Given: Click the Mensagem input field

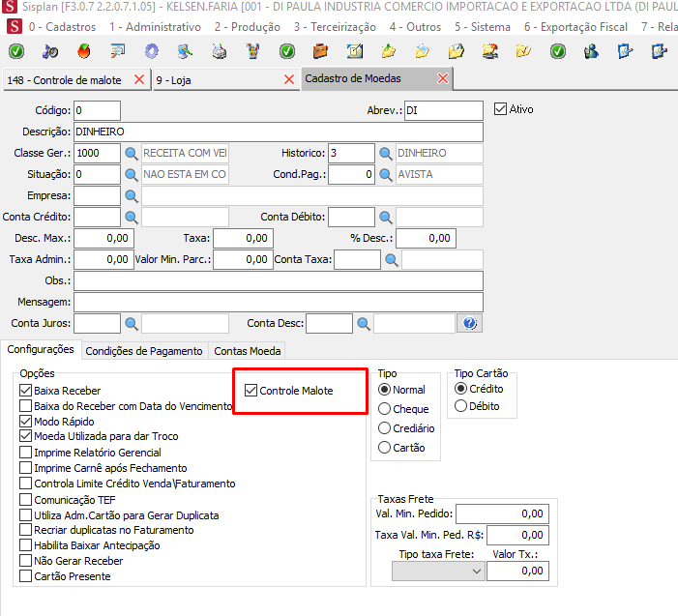Looking at the screenshot, I should point(279,302).
